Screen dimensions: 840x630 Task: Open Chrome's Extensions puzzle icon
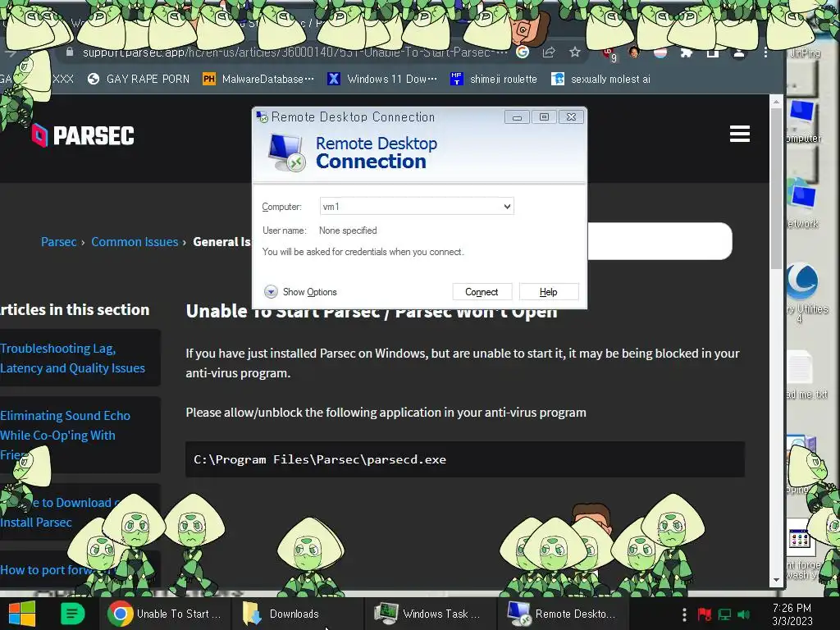pyautogui.click(x=687, y=52)
